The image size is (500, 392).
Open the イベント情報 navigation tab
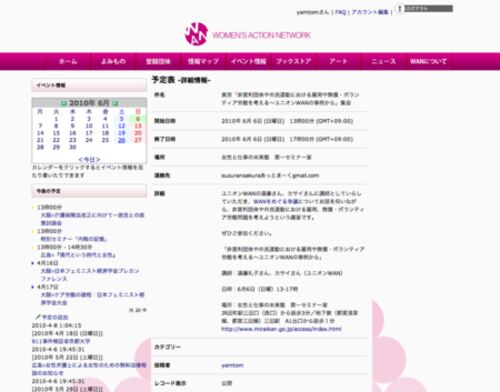[249, 61]
